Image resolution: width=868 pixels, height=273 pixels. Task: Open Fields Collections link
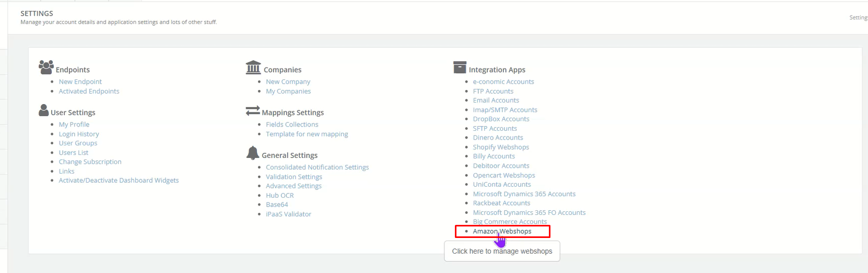coord(292,124)
